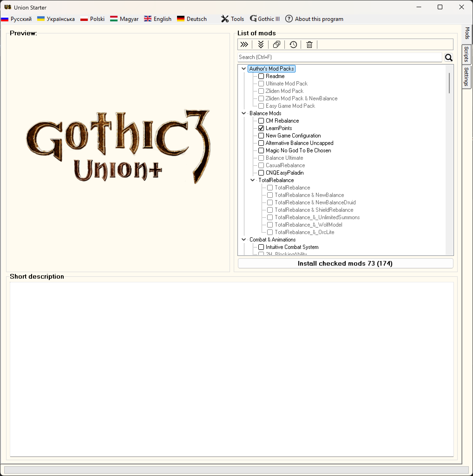473x476 pixels.
Task: Enable the CM Rebalance checkbox
Action: coord(261,121)
